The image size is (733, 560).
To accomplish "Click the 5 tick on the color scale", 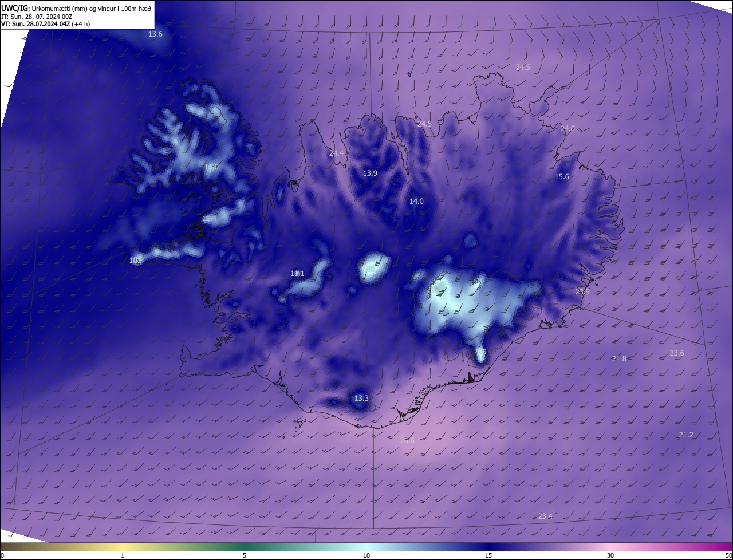I will [245, 555].
